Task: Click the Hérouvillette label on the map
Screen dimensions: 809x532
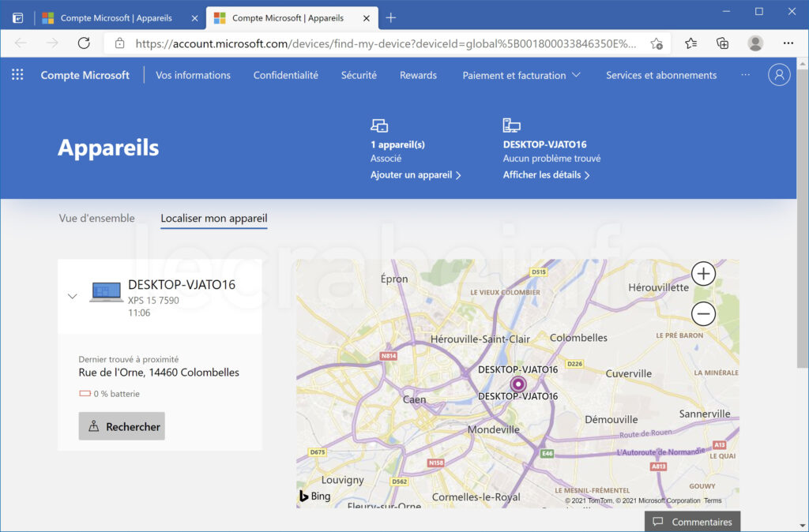Action: [658, 287]
